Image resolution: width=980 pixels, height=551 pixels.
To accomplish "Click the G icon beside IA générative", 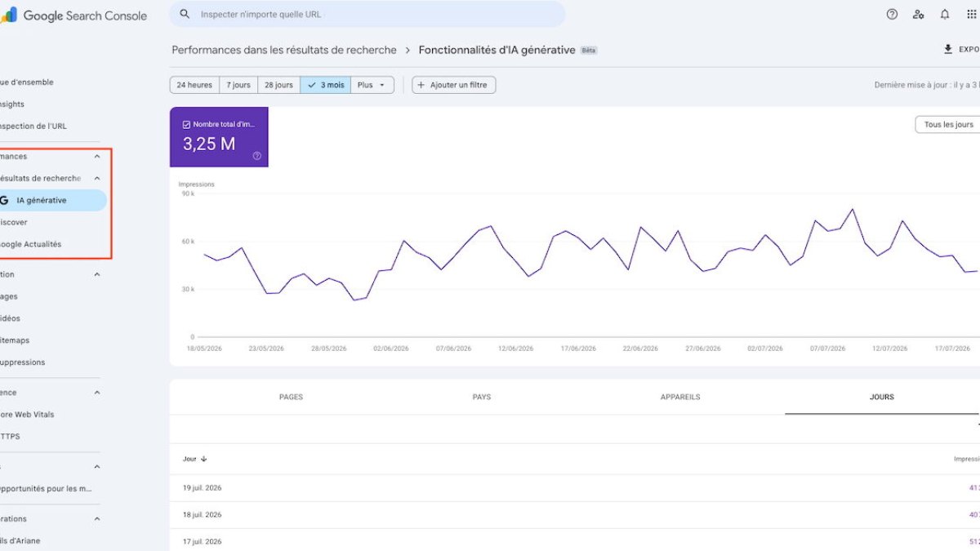I will 4,200.
